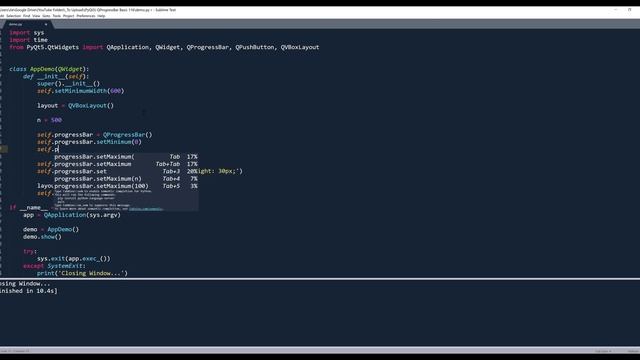Click the 'import sys' line
Screen dimensions: 640x360
coord(27,33)
